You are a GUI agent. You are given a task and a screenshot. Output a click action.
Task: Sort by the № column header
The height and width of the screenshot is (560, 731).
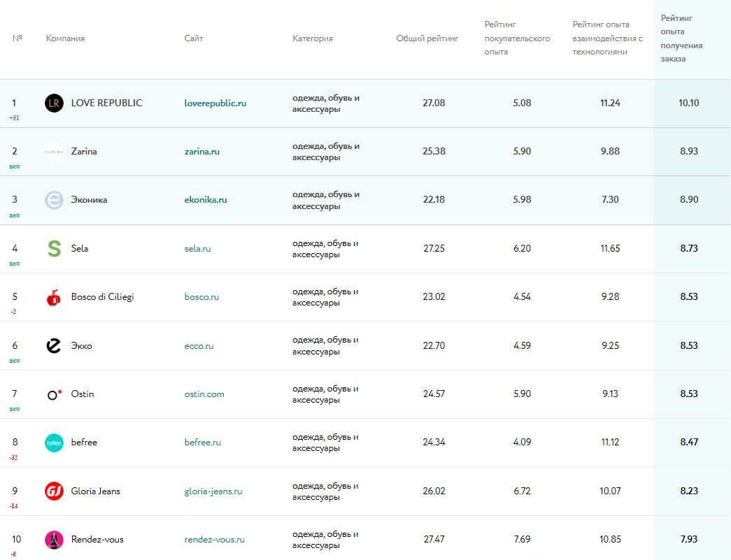17,38
